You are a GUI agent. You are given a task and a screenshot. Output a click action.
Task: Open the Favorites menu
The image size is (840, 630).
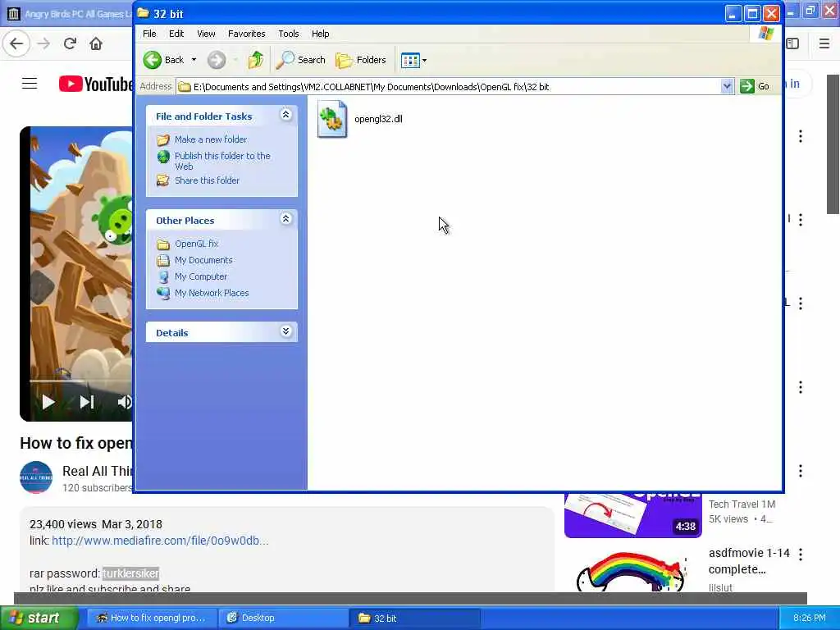coord(246,34)
